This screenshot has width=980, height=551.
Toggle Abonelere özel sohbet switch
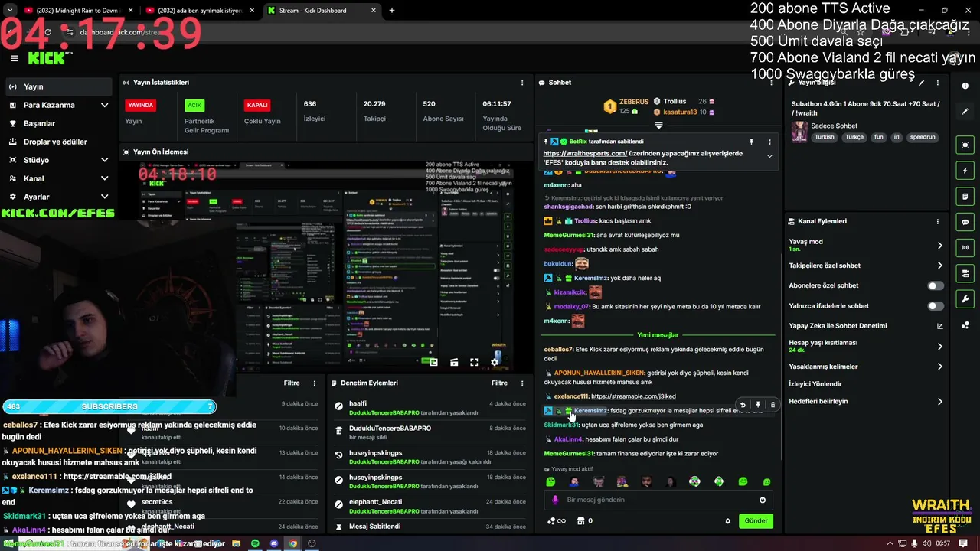coord(936,285)
